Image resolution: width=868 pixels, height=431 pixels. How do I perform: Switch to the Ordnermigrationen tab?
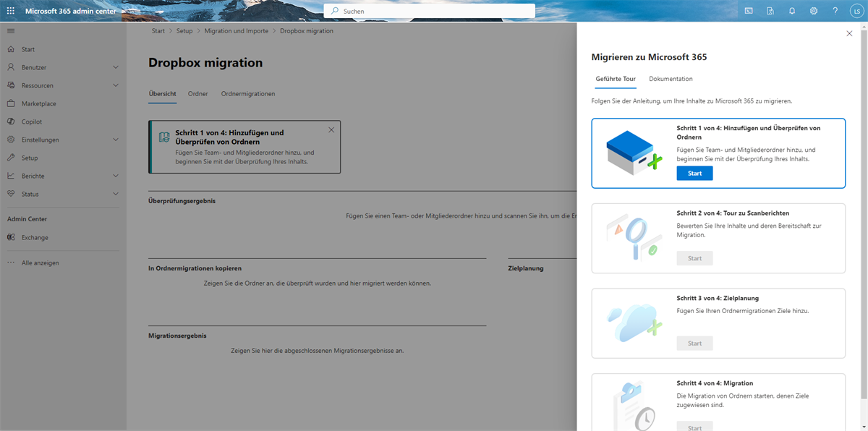[248, 94]
